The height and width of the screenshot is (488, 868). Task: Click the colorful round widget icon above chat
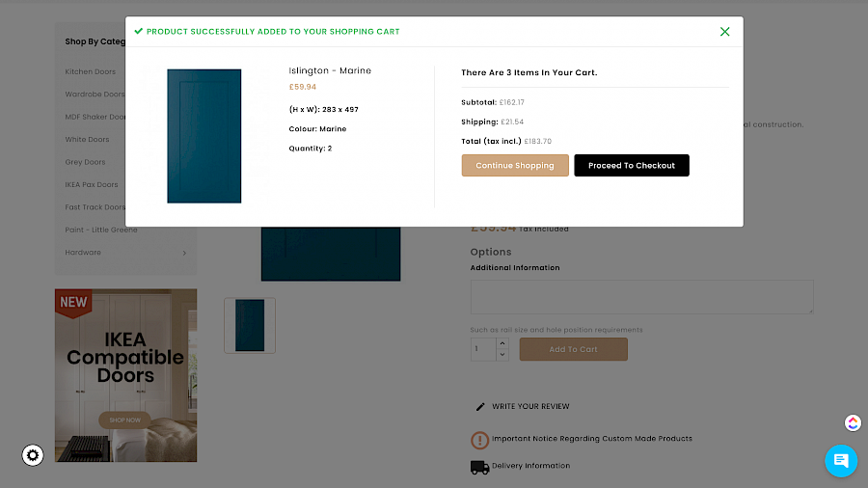(x=853, y=422)
